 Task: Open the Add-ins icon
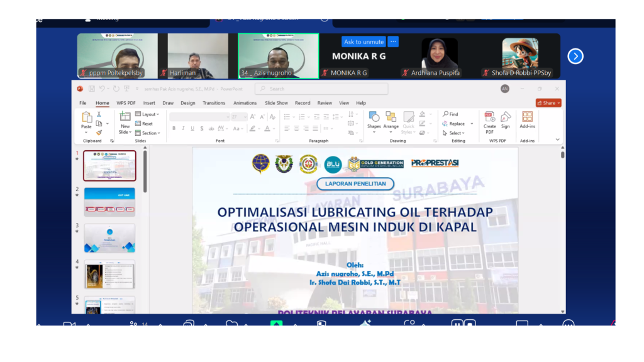pos(527,118)
